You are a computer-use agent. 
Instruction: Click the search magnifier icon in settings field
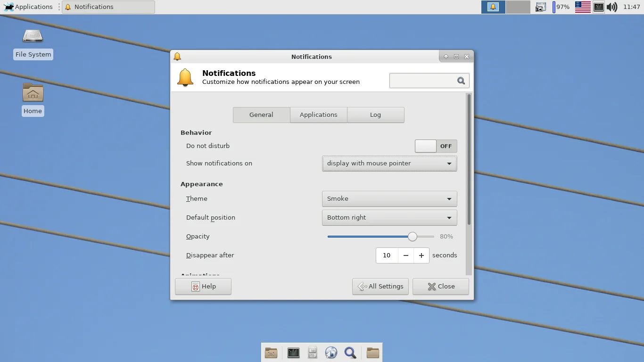tap(461, 81)
